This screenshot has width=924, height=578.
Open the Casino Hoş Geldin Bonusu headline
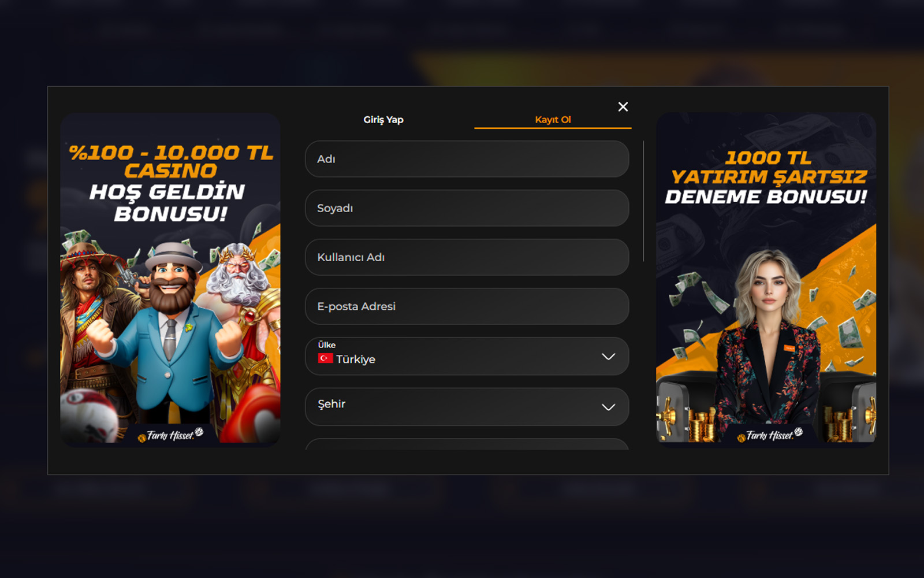(x=170, y=183)
